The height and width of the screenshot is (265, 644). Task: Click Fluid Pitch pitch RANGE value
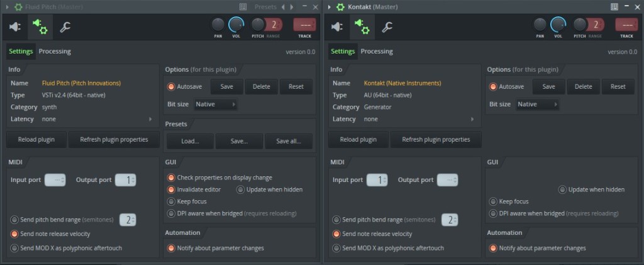click(274, 25)
